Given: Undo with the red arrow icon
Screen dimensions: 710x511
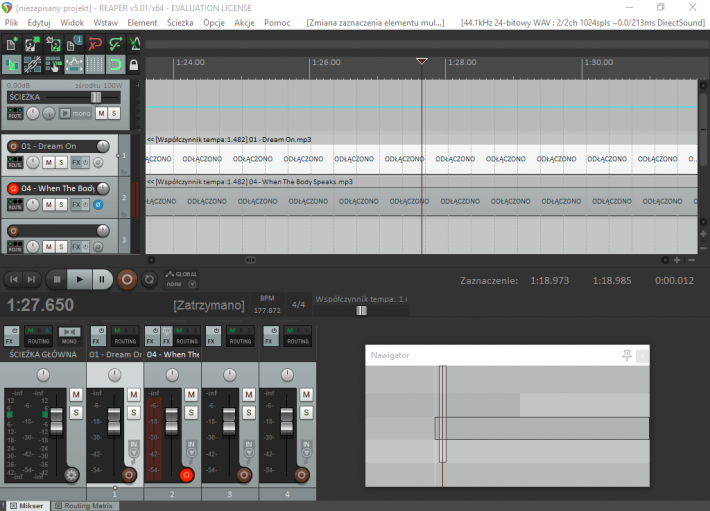Looking at the screenshot, I should 95,44.
